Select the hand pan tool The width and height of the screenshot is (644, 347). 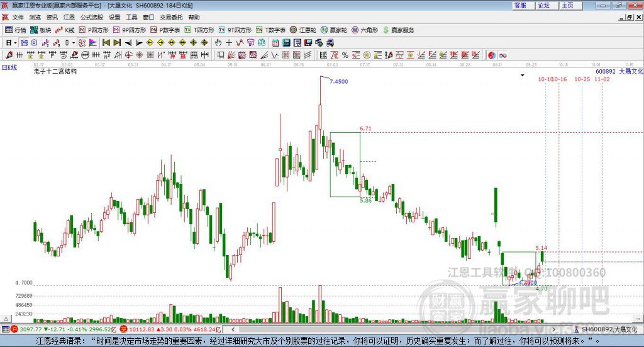point(218,43)
